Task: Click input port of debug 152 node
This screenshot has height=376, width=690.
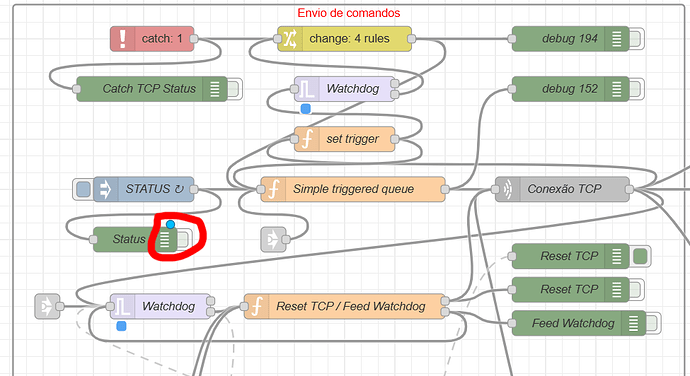Action: coord(512,89)
